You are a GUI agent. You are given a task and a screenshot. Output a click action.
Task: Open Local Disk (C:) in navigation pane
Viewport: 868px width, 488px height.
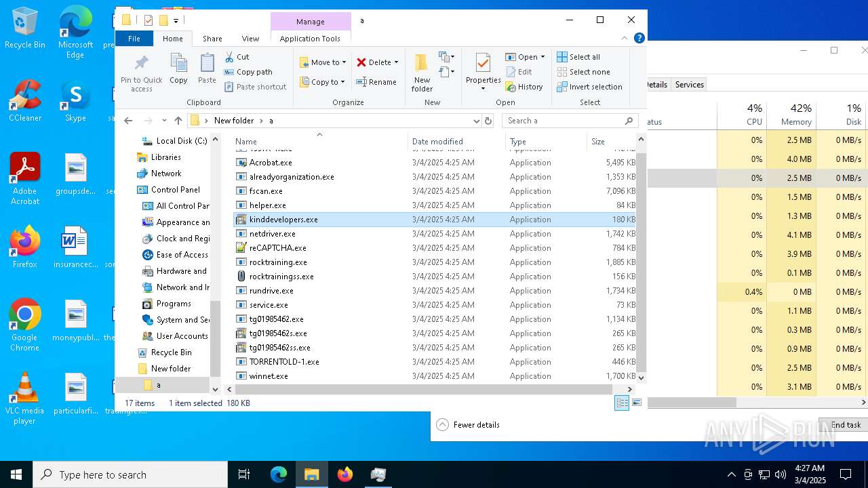(181, 141)
